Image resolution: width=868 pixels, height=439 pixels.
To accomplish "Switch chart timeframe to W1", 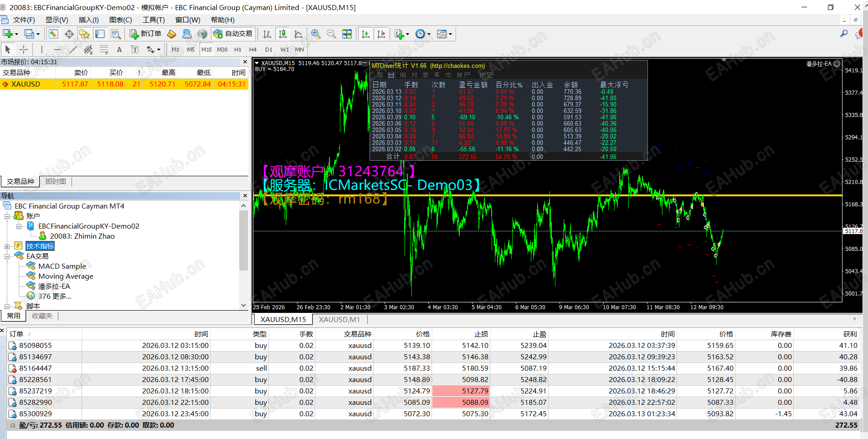I will (284, 49).
